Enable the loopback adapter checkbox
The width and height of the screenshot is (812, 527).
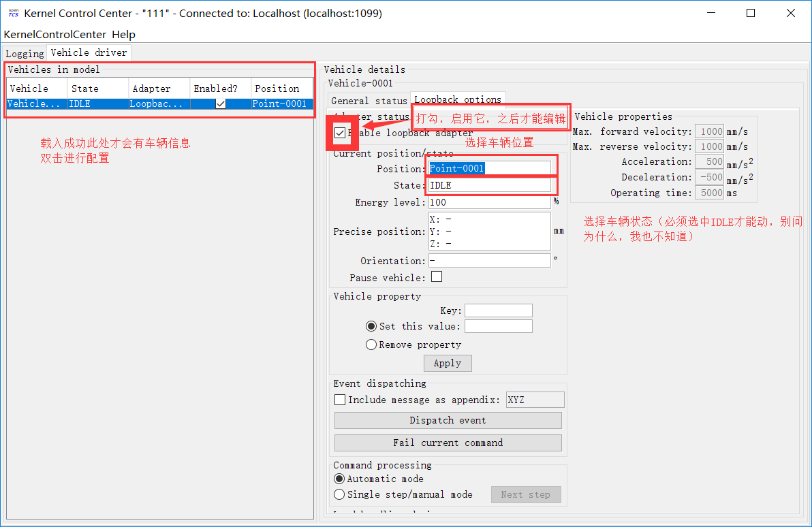pyautogui.click(x=341, y=133)
